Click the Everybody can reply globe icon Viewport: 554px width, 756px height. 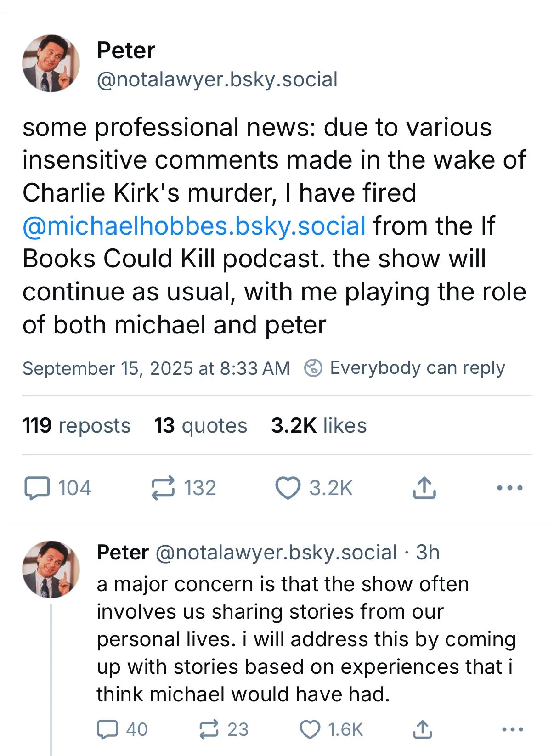tap(313, 368)
